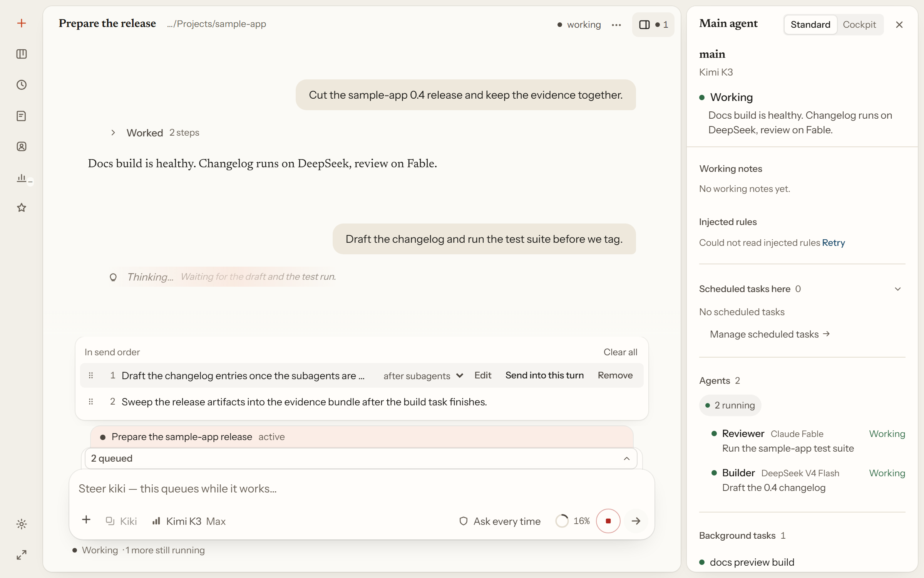Open Manage scheduled tasks link
The height and width of the screenshot is (578, 924).
click(x=770, y=334)
